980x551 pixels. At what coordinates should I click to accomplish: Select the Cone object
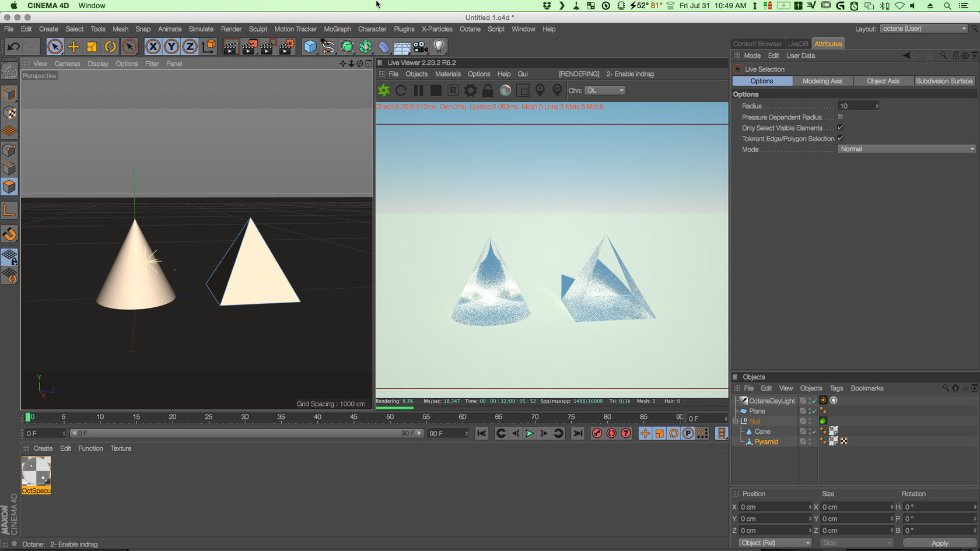coord(762,431)
